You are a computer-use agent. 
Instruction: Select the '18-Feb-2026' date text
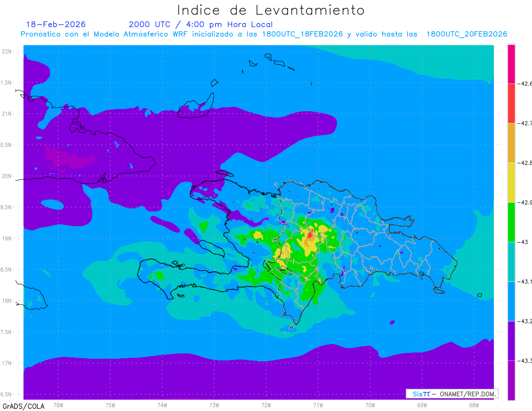[56, 24]
